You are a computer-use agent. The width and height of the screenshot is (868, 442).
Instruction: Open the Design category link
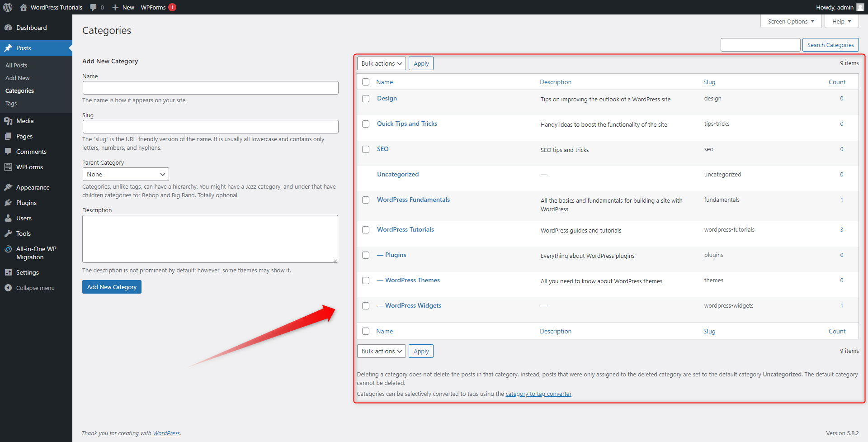pos(387,98)
